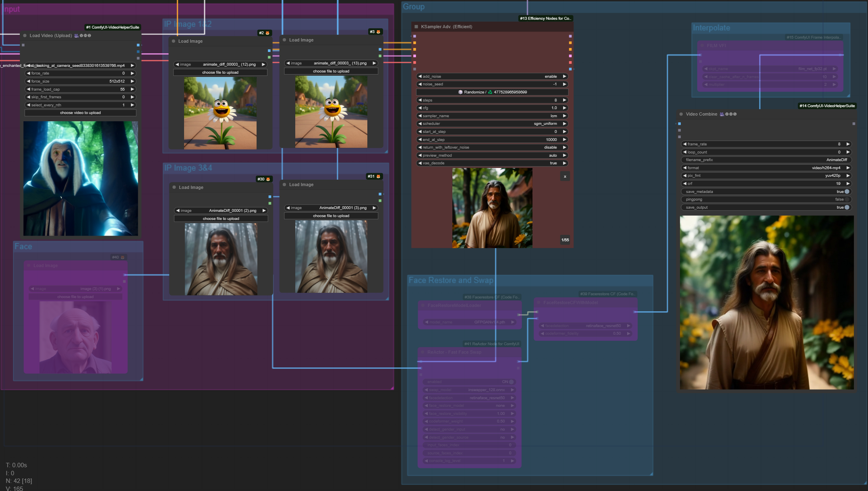The width and height of the screenshot is (868, 491).
Task: Click choose video to upload button
Action: pos(80,113)
